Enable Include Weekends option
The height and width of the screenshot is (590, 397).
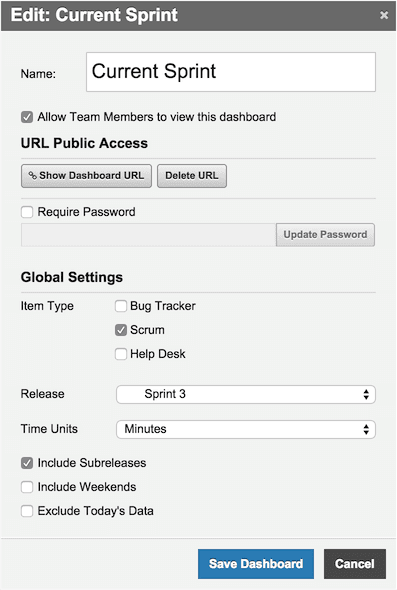[27, 487]
